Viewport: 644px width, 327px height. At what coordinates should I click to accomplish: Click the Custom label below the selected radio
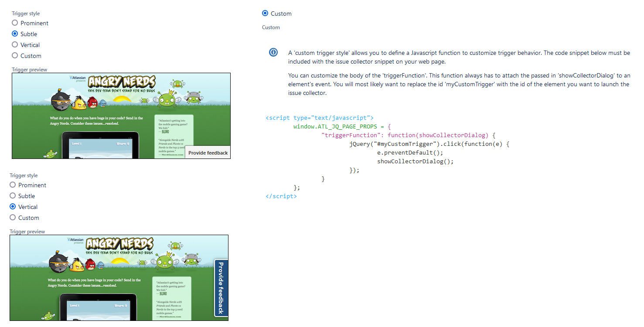(271, 27)
